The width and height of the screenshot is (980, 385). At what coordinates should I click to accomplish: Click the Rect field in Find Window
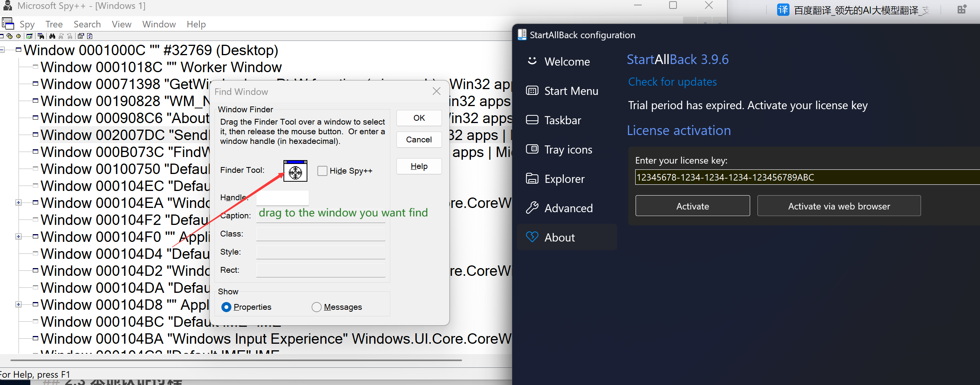(321, 270)
